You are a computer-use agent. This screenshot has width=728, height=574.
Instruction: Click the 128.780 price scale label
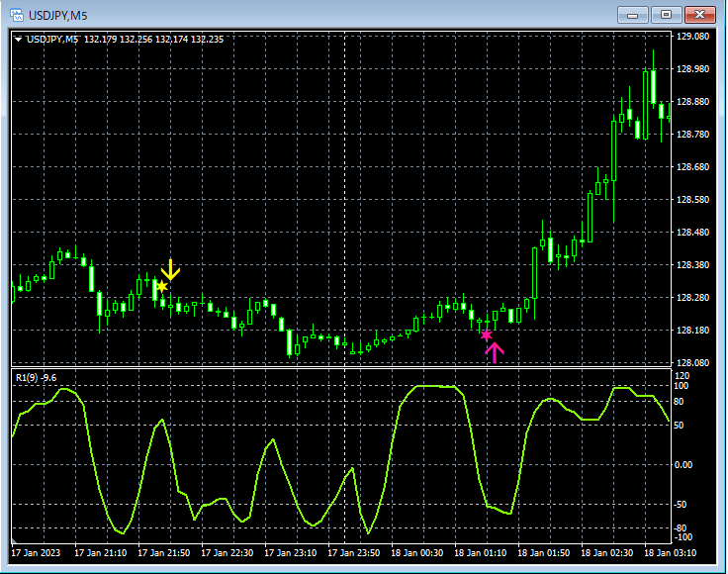(692, 135)
